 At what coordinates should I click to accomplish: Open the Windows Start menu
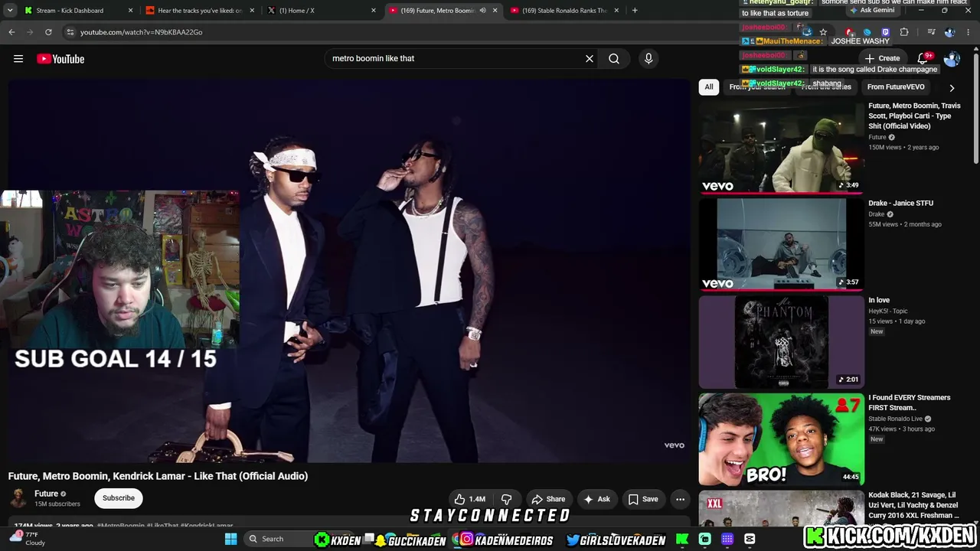click(x=230, y=539)
